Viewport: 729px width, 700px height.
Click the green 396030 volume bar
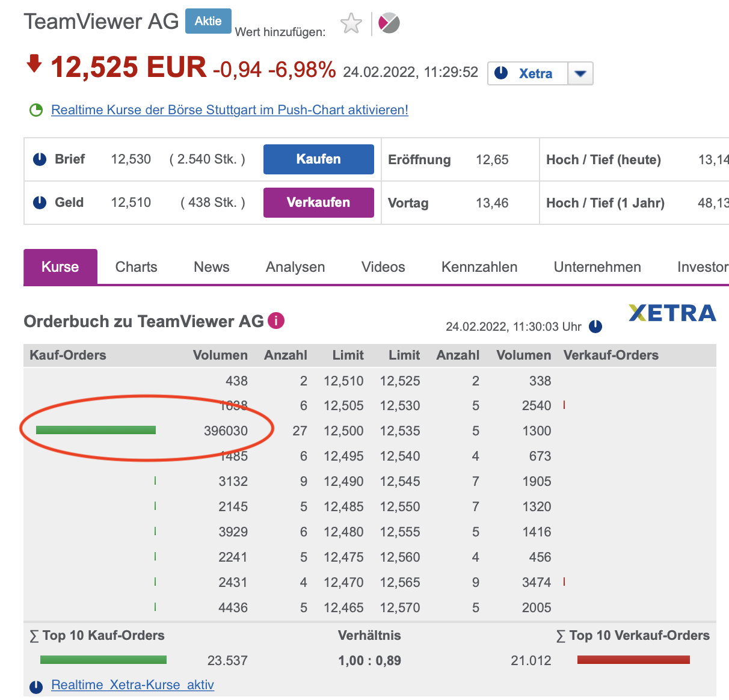pos(96,430)
